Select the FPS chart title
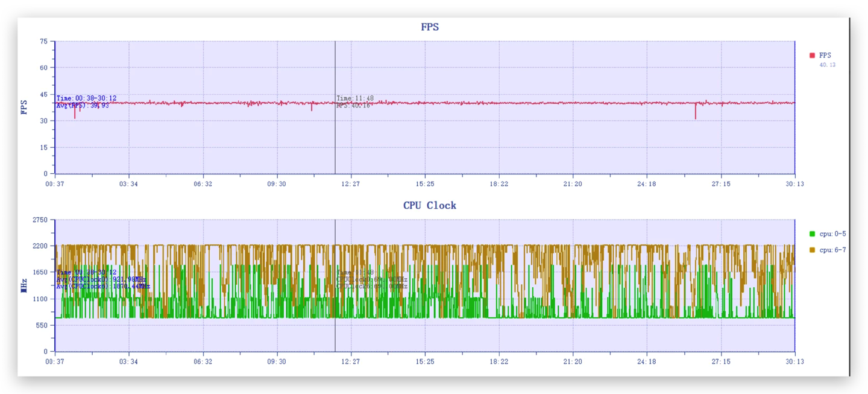The image size is (868, 394). (x=429, y=27)
